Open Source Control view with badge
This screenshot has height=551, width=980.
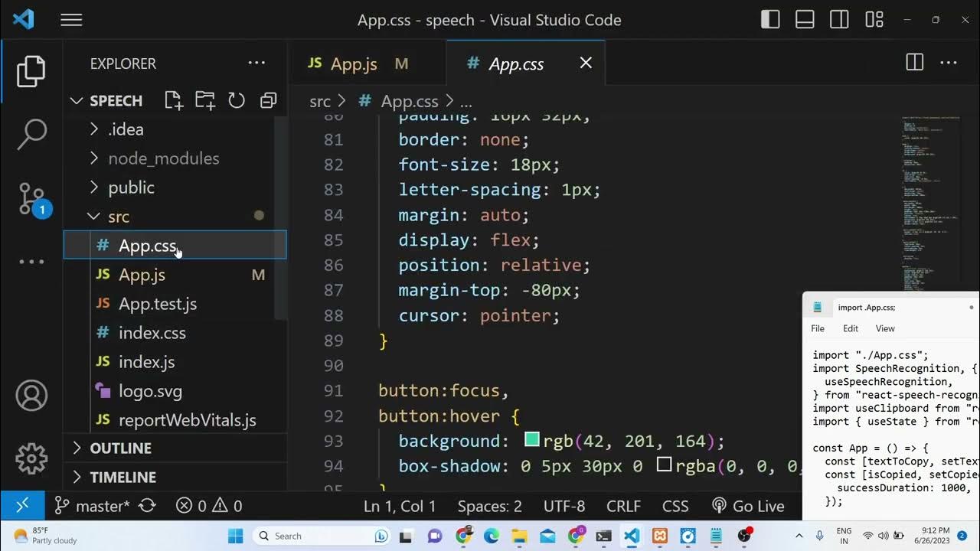click(31, 198)
